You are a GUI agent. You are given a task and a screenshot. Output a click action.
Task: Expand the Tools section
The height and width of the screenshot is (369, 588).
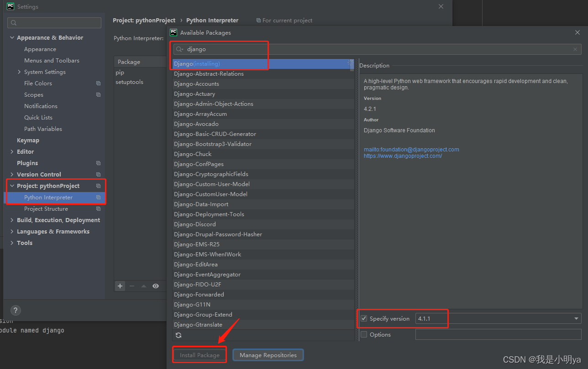[x=12, y=243]
